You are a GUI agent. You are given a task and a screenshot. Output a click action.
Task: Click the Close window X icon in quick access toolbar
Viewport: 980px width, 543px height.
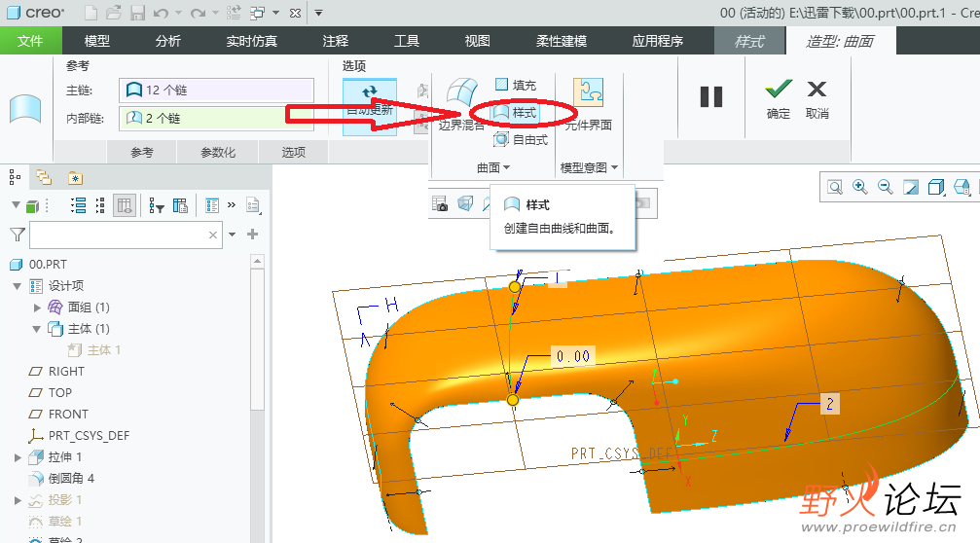[x=296, y=13]
